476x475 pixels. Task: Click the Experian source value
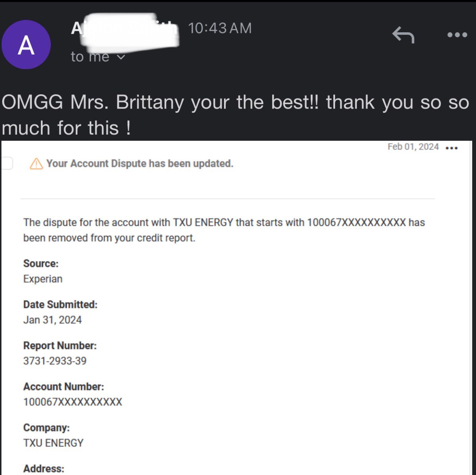[43, 279]
